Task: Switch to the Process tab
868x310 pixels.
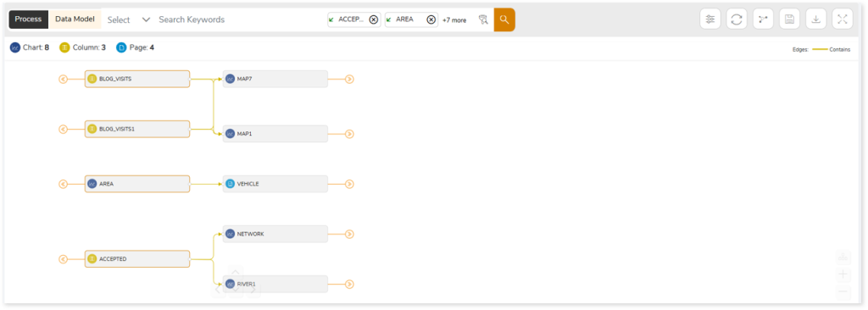Action: pyautogui.click(x=28, y=19)
